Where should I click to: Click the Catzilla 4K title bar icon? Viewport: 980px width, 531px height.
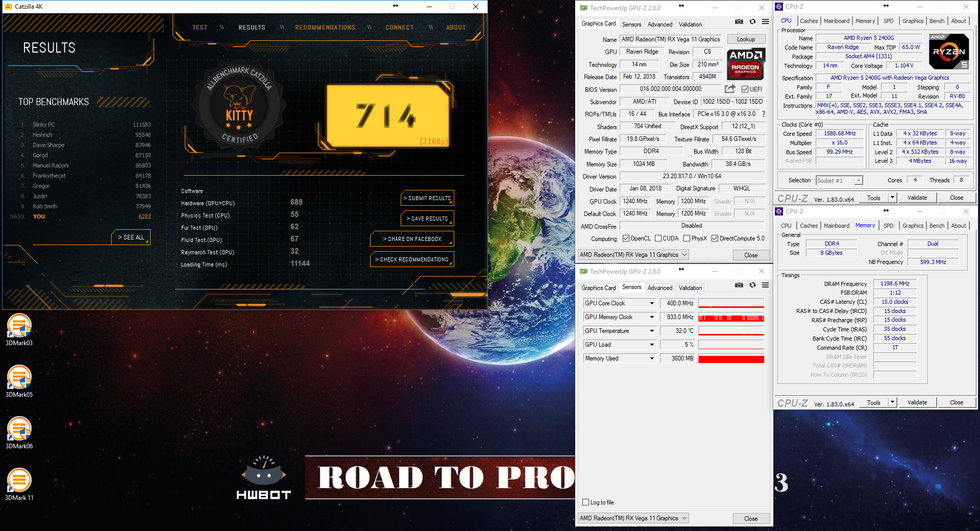click(8, 7)
